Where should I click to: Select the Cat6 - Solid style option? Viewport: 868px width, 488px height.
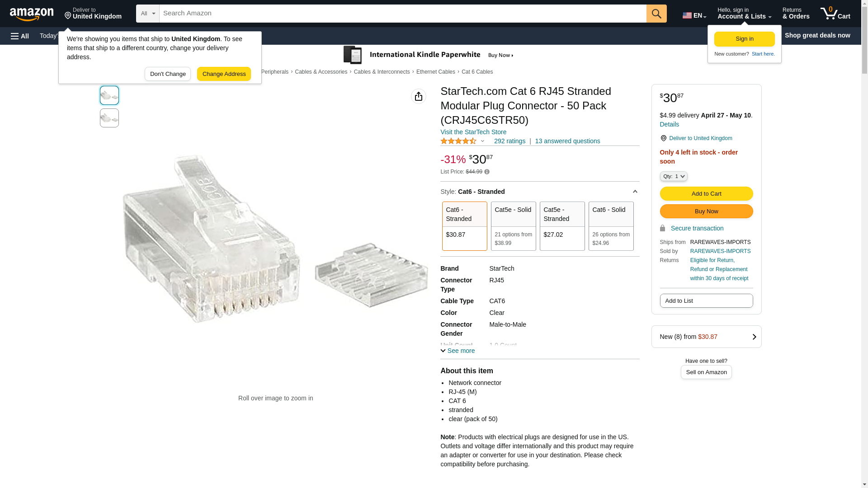[611, 226]
